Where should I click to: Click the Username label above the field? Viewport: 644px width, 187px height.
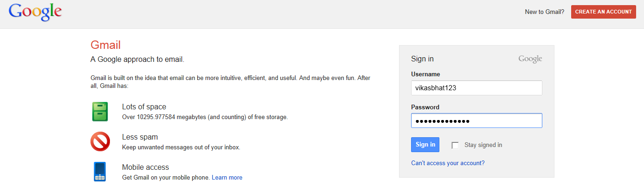click(425, 74)
